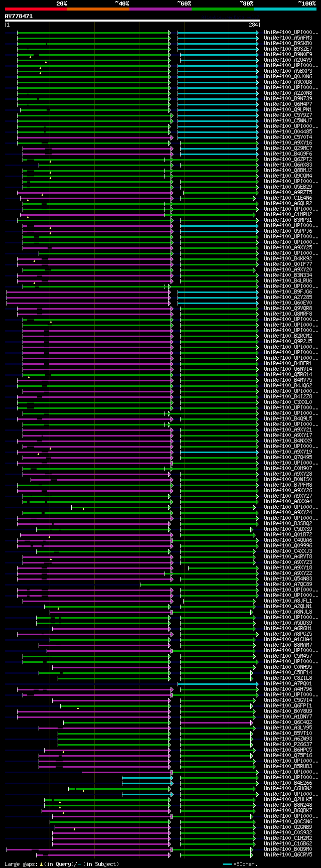Screen dimensions: 321x868
Task: Select the UniRef100_Q5R614 label
Action: click(288, 374)
